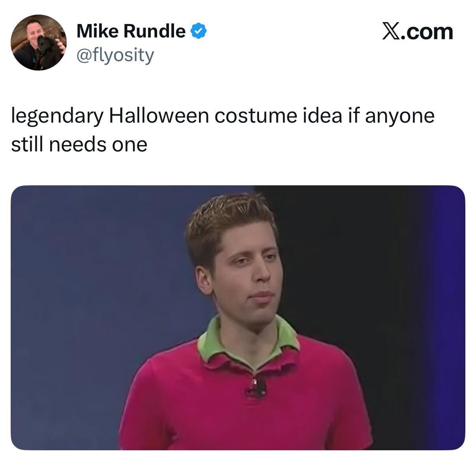This screenshot has height=470, width=476.
Task: Click the Mike Rundle display name
Action: (131, 31)
